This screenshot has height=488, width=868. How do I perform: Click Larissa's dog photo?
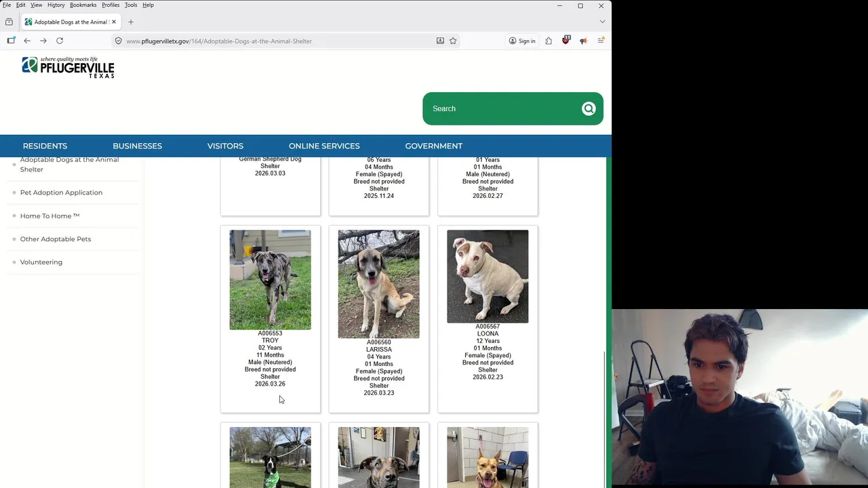coord(379,284)
